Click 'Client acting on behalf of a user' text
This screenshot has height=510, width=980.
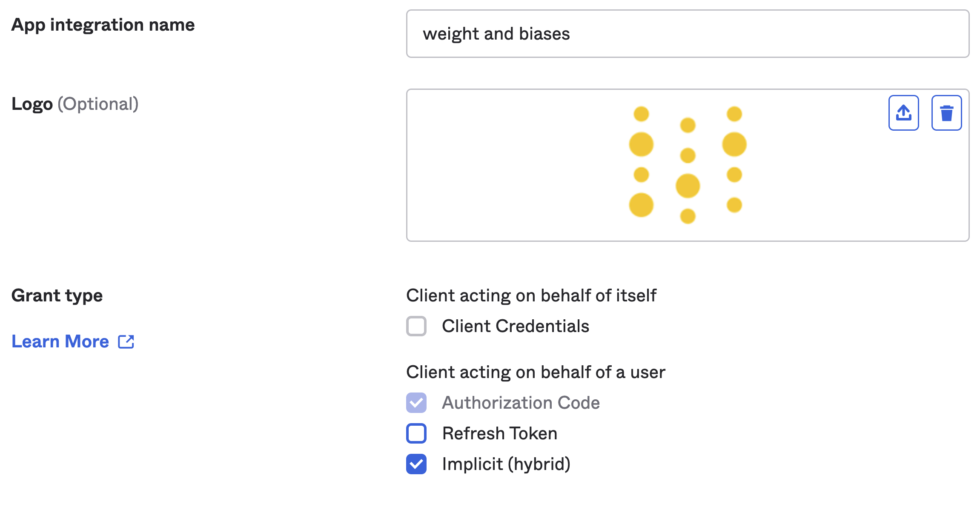click(535, 372)
